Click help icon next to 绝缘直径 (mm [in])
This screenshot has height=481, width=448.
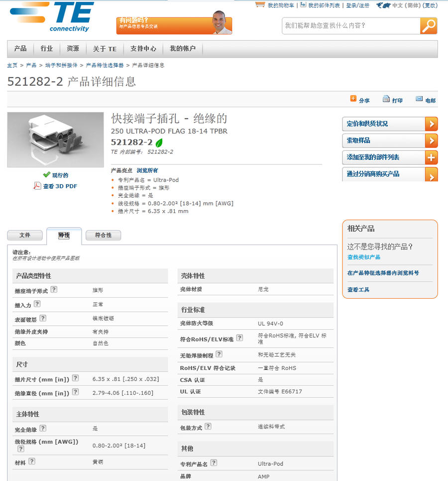click(76, 392)
